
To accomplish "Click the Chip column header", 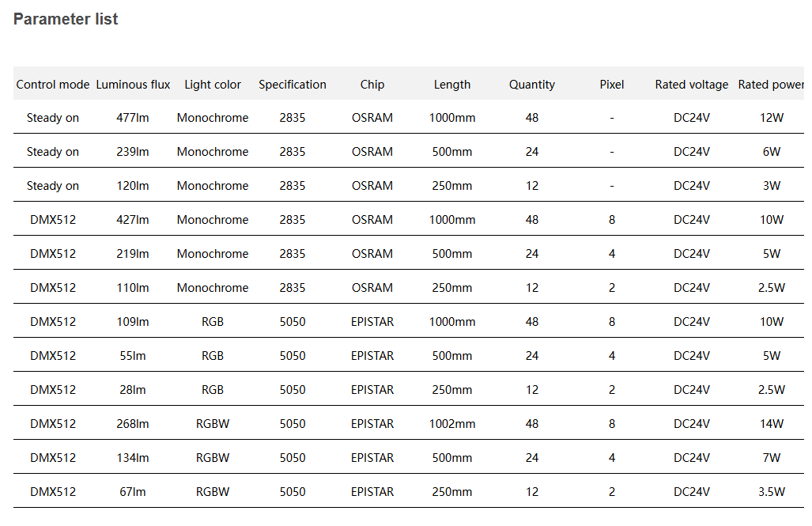I will (372, 85).
